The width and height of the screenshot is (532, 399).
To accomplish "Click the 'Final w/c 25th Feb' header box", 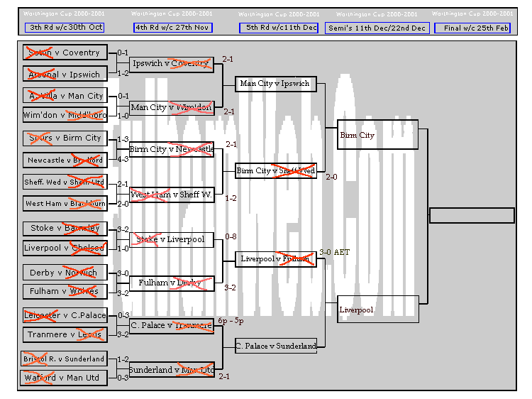I will (472, 28).
